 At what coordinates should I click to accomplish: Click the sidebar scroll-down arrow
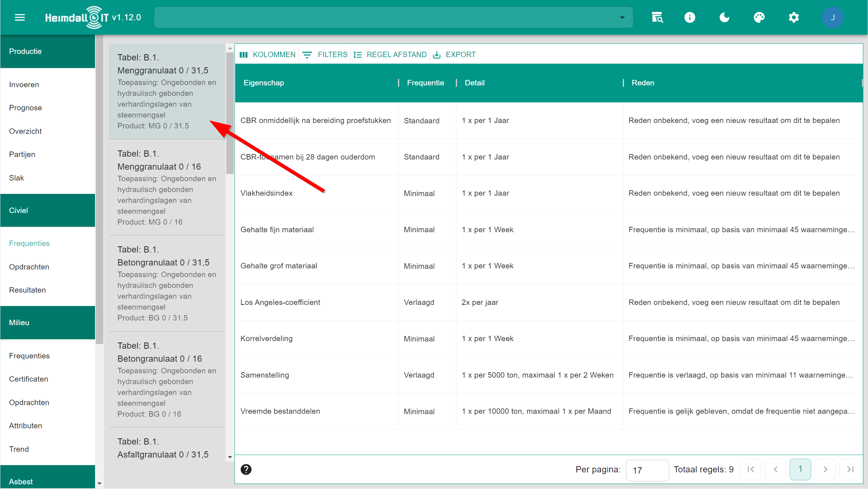[99, 484]
